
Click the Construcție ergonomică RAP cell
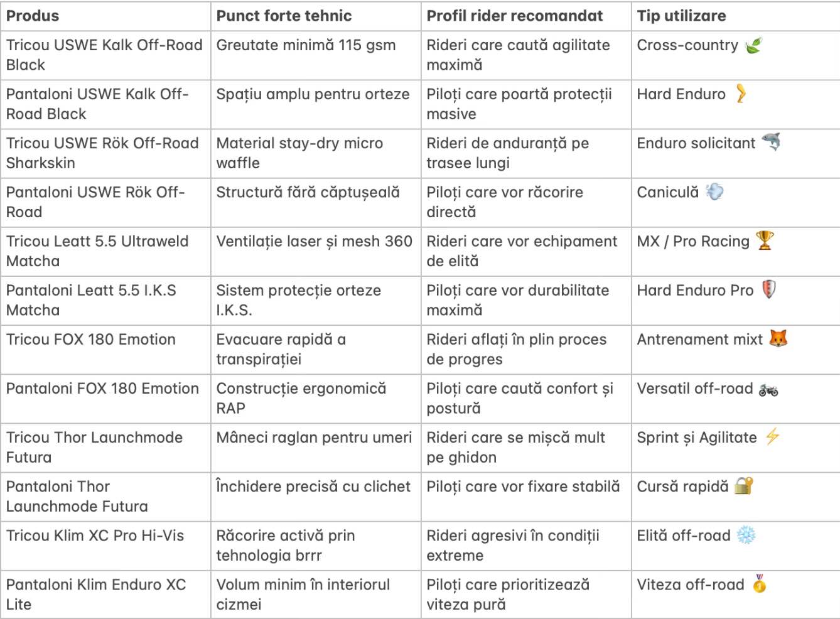[301, 398]
